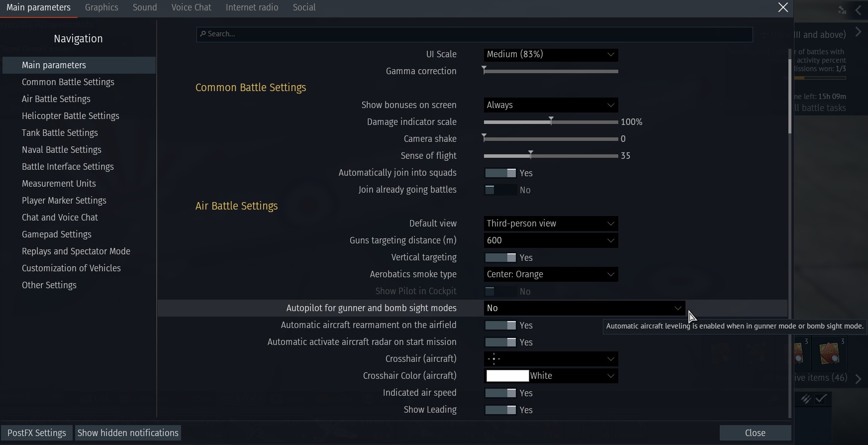
Task: Click the Damage indicator scale slider
Action: (551, 122)
